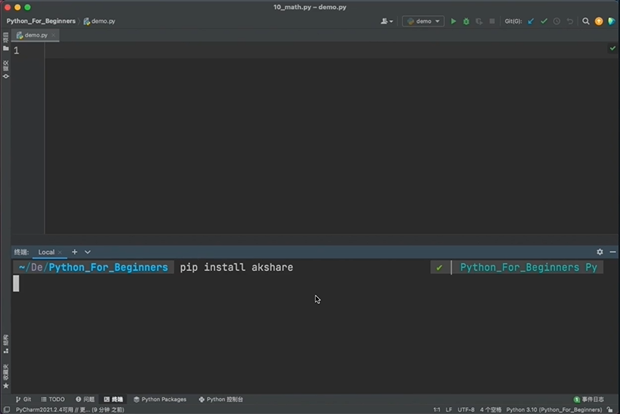This screenshot has height=414, width=620.
Task: Open the TODO tool window tab
Action: click(x=53, y=399)
